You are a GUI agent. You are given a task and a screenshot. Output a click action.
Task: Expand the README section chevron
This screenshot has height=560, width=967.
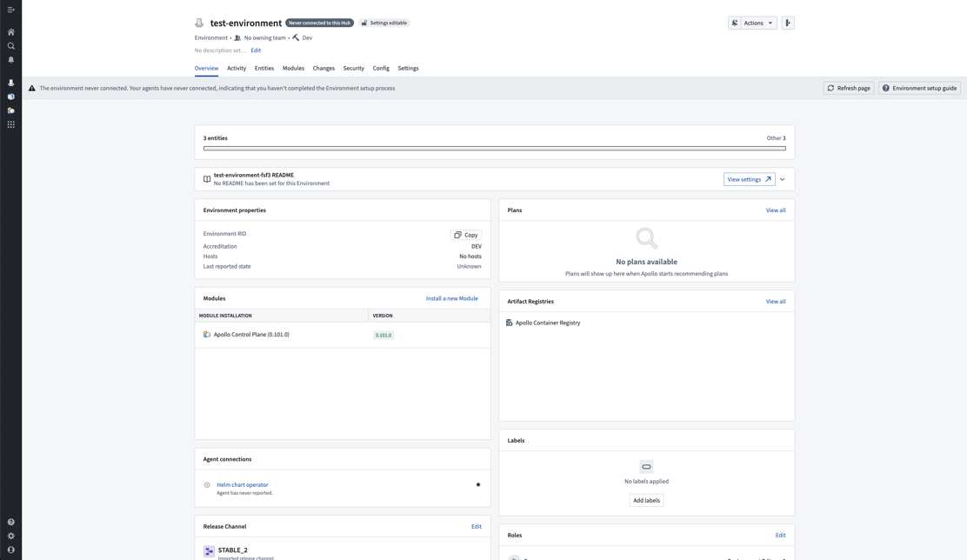(782, 179)
